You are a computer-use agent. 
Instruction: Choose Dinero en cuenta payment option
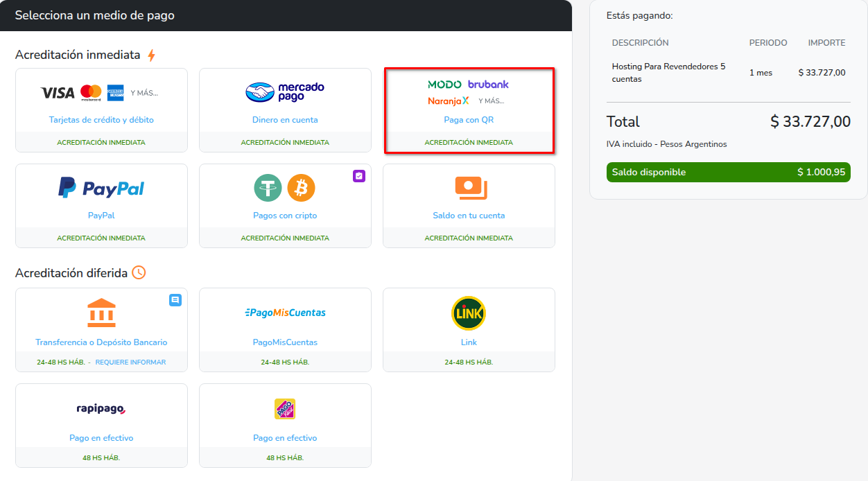285,120
